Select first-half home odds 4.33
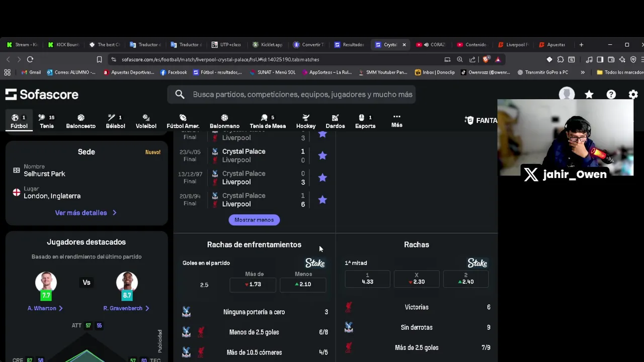The image size is (644, 362). [x=367, y=279]
